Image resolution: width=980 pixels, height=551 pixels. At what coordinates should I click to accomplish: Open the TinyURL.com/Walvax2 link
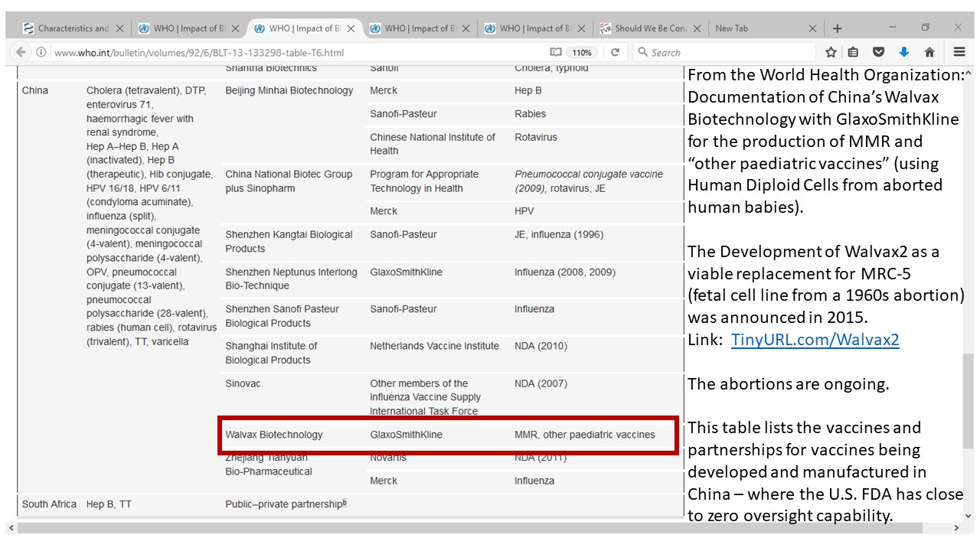(815, 340)
